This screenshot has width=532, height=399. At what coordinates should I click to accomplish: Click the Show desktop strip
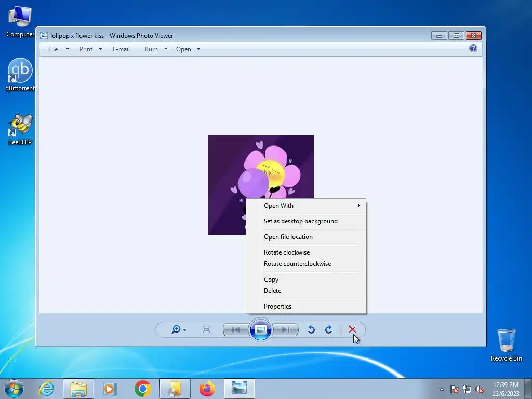528,389
